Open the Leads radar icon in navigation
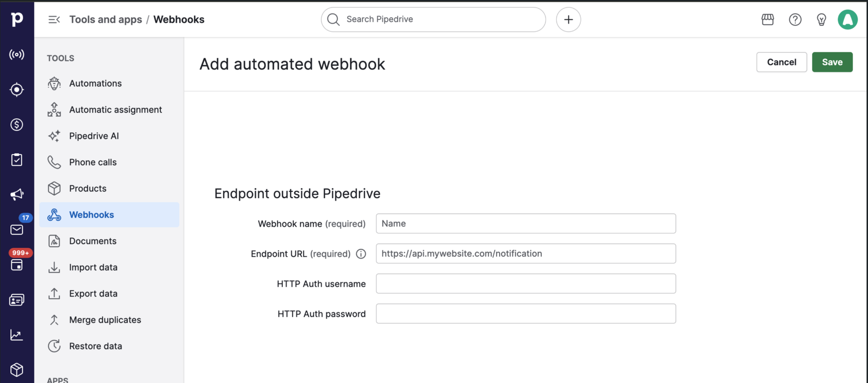The image size is (868, 383). [17, 54]
